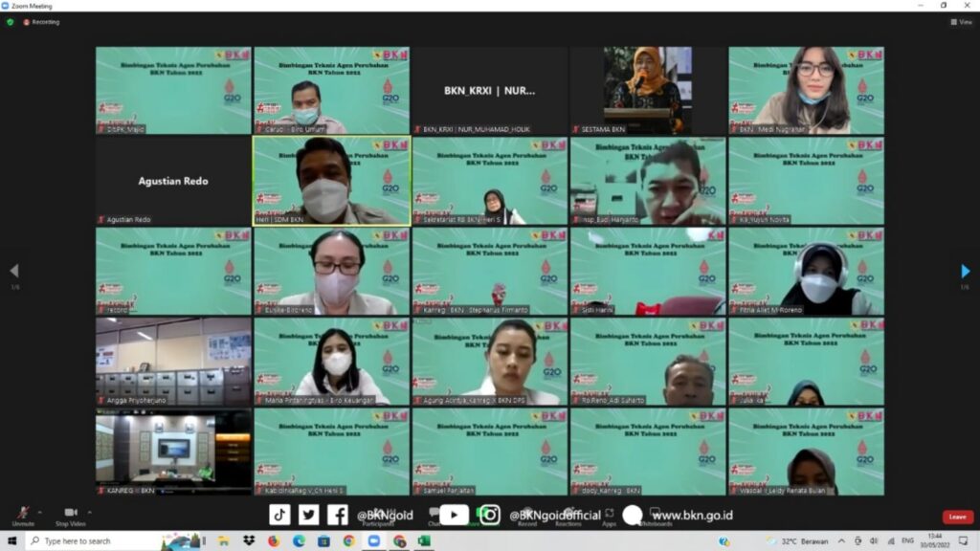Open Zoom Apps from the toolbar
The width and height of the screenshot is (980, 551).
pyautogui.click(x=610, y=516)
